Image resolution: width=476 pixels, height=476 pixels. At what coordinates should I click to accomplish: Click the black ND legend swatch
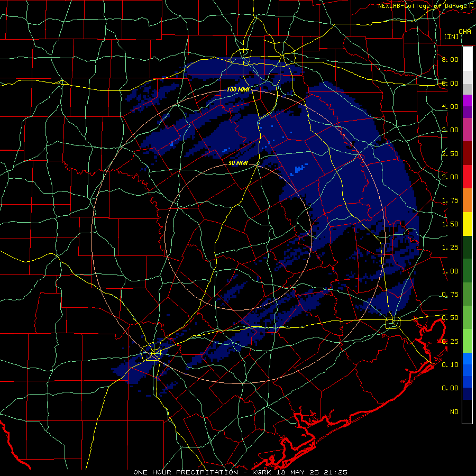pyautogui.click(x=467, y=411)
